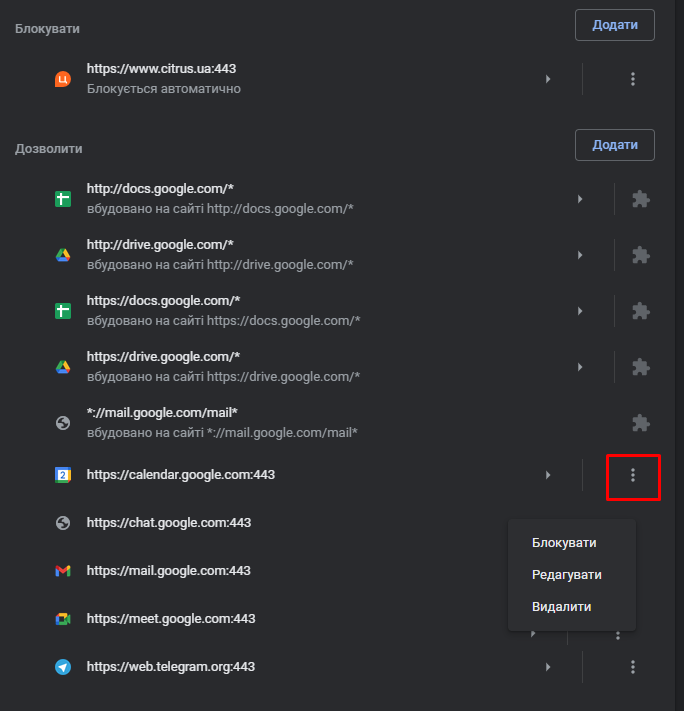Click Додати button in Блокувати section
The width and height of the screenshot is (684, 711).
615,25
